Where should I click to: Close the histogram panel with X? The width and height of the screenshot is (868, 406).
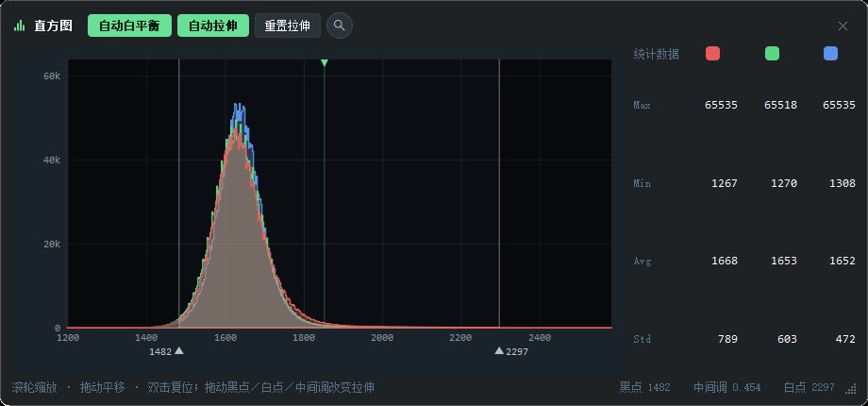pos(843,26)
